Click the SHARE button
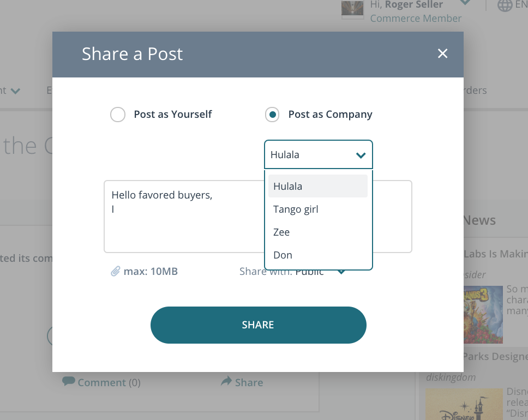528x420 pixels. (x=259, y=325)
